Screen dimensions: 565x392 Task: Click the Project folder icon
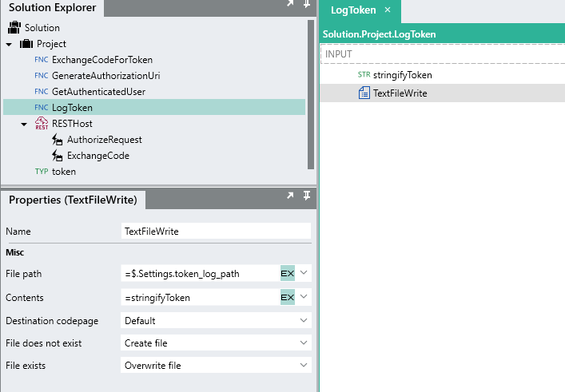(x=26, y=44)
